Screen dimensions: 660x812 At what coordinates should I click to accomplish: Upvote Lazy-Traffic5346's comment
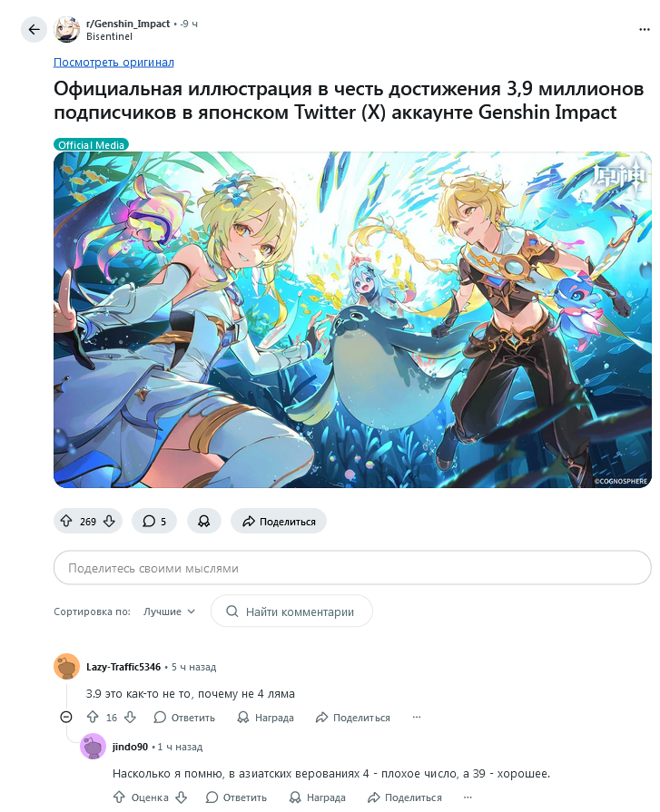(x=93, y=718)
